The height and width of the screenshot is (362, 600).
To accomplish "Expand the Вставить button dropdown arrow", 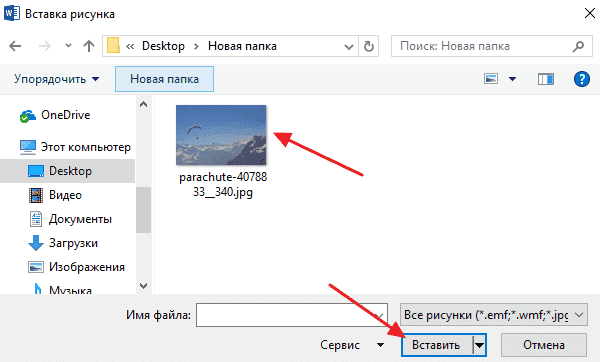I will click(x=479, y=345).
